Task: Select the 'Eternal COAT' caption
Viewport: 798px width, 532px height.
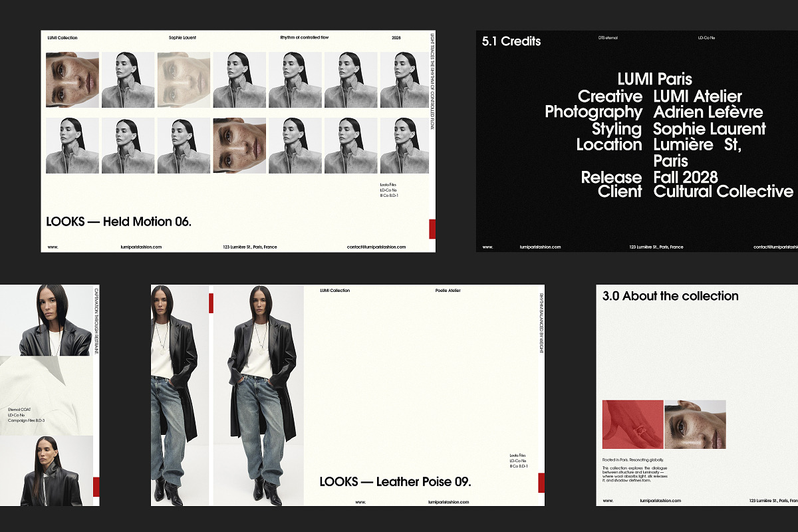Action: 21,410
